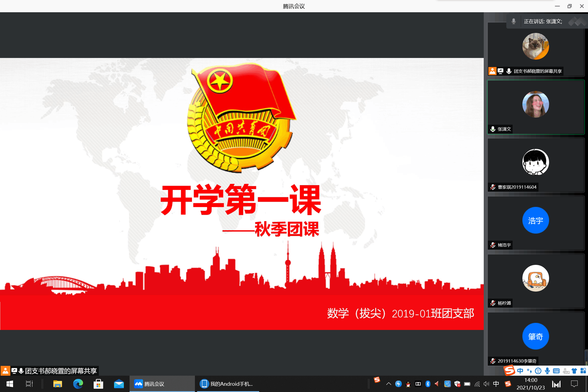This screenshot has width=588, height=392.
Task: Select 杨柠潞's participant tile avatar
Action: (535, 278)
